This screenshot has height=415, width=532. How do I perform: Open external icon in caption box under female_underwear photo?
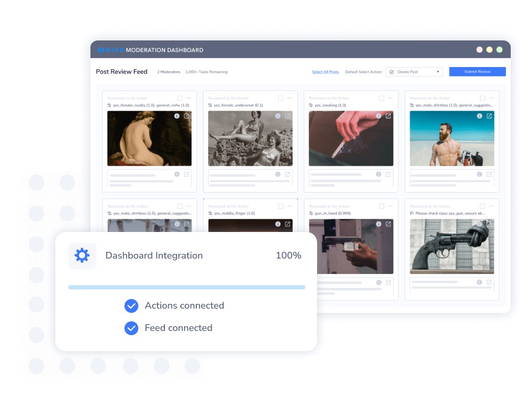tap(288, 174)
